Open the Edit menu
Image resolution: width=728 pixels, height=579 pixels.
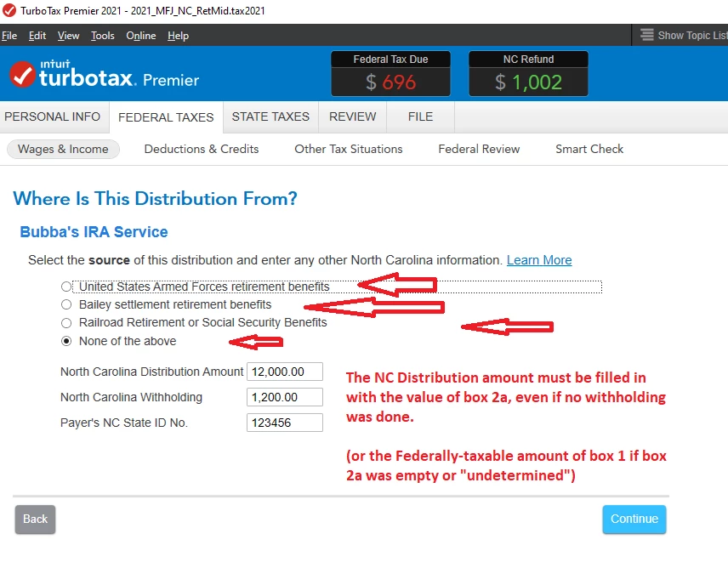[x=37, y=36]
